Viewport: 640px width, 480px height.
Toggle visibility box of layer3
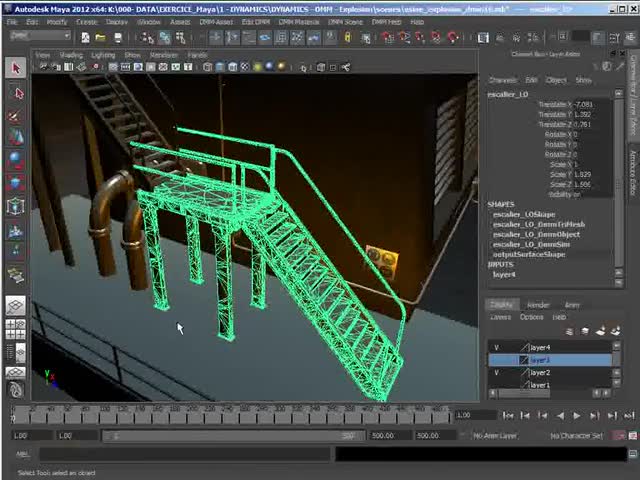click(497, 360)
